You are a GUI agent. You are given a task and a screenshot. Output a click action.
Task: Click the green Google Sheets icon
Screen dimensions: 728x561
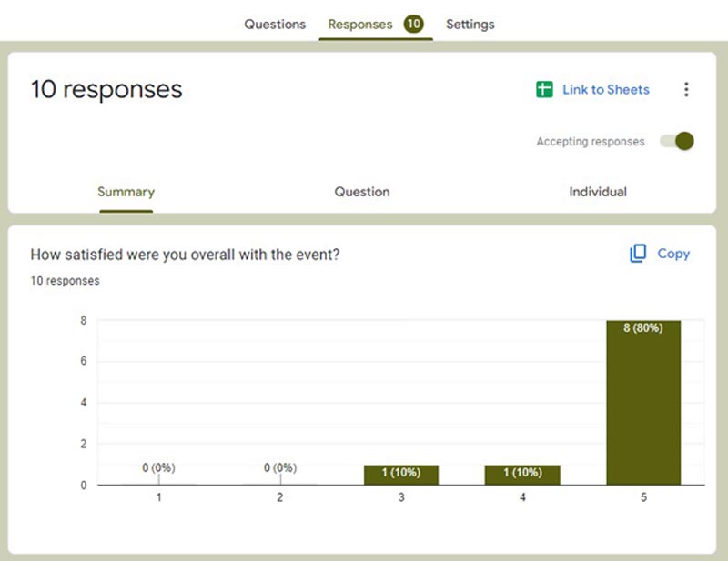[544, 89]
